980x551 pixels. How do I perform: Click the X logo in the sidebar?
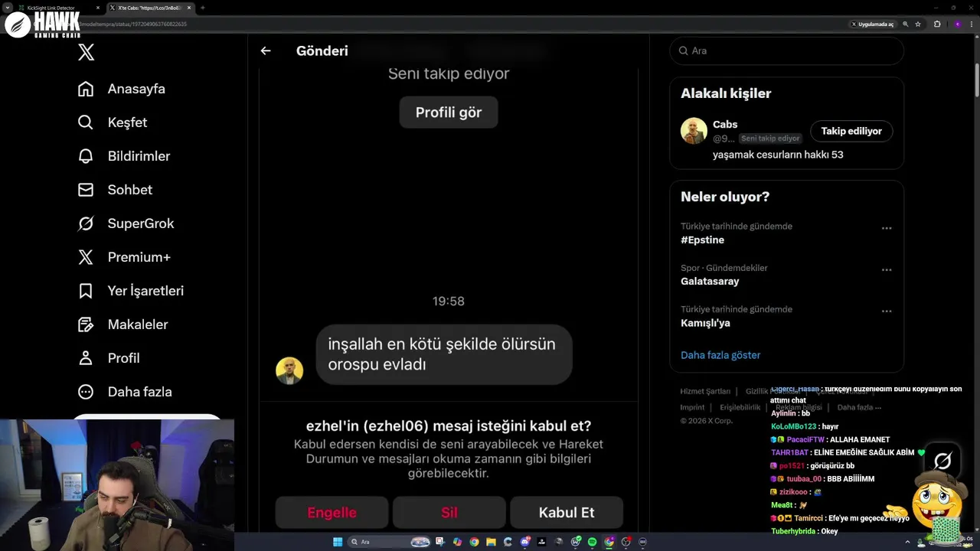[86, 52]
